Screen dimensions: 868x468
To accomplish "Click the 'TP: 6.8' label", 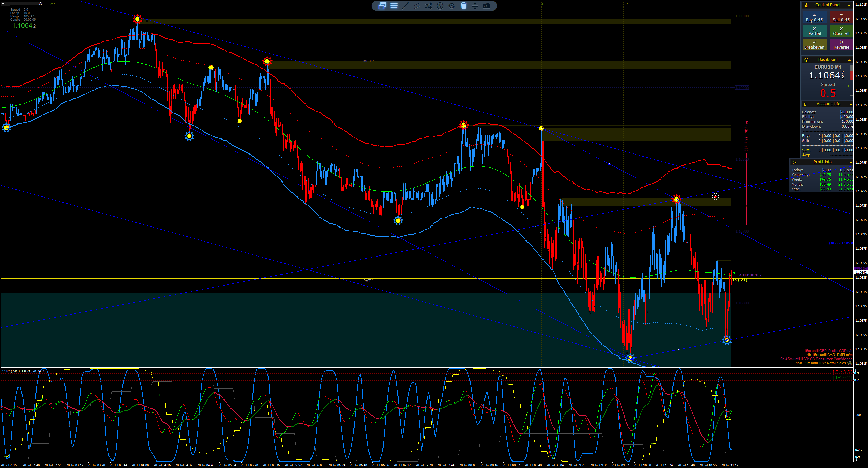I will (x=842, y=377).
